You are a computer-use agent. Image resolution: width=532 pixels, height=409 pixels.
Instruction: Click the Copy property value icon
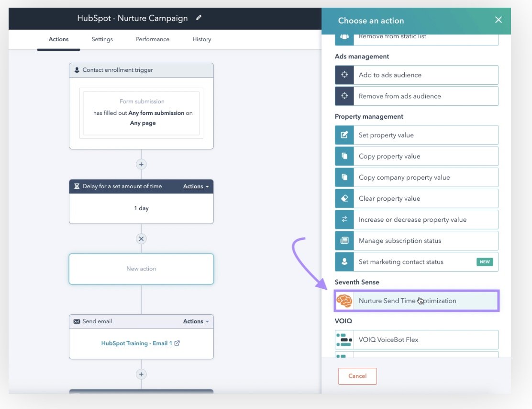click(344, 156)
